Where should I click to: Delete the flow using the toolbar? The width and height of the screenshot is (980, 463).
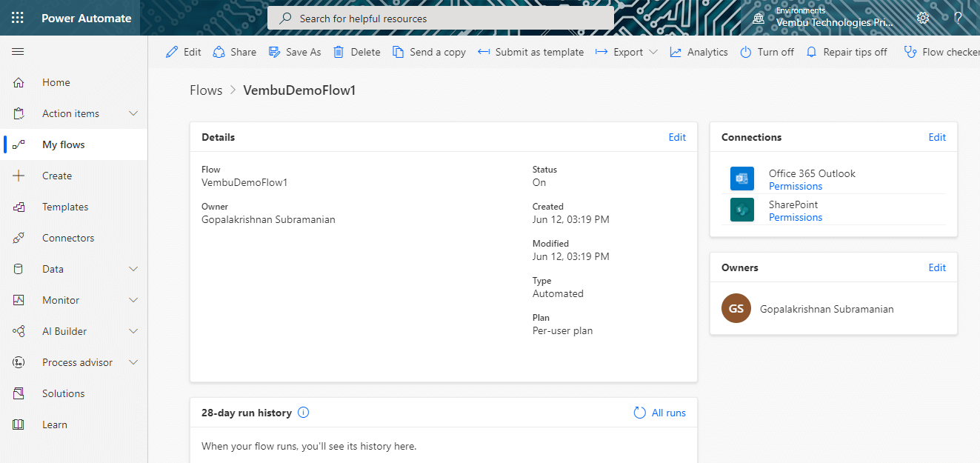[x=356, y=52]
